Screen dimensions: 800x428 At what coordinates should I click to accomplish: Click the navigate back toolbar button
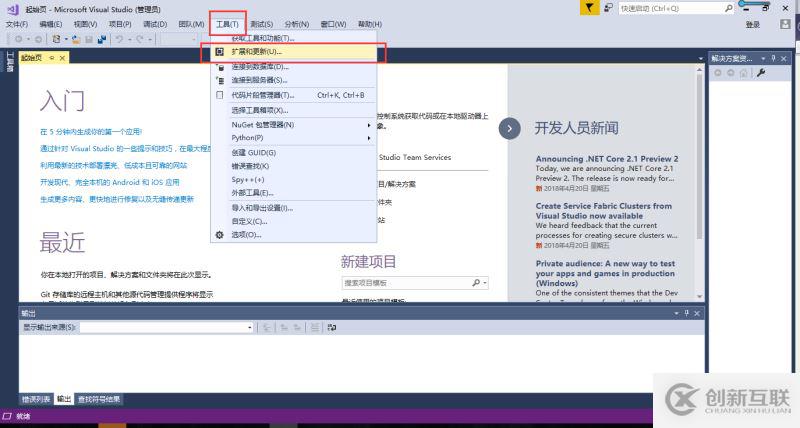point(18,39)
